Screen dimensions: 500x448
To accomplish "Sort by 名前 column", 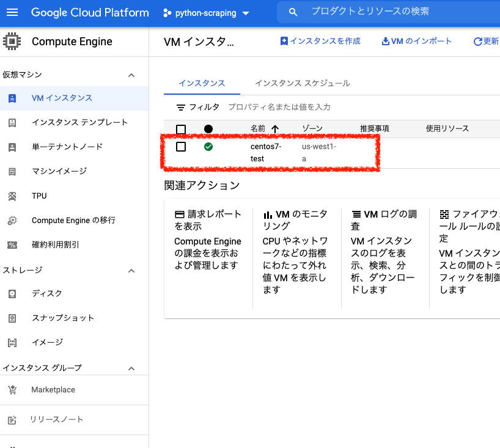I will 265,129.
